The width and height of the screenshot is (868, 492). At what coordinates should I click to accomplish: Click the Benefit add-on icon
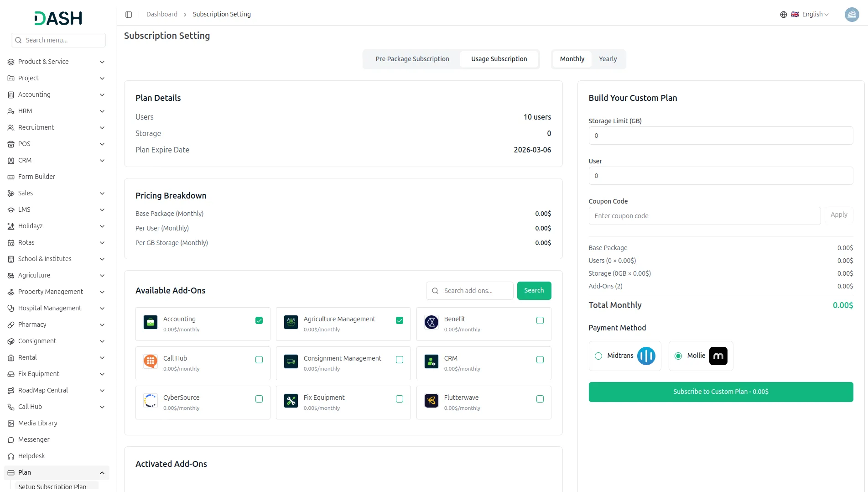click(x=431, y=322)
